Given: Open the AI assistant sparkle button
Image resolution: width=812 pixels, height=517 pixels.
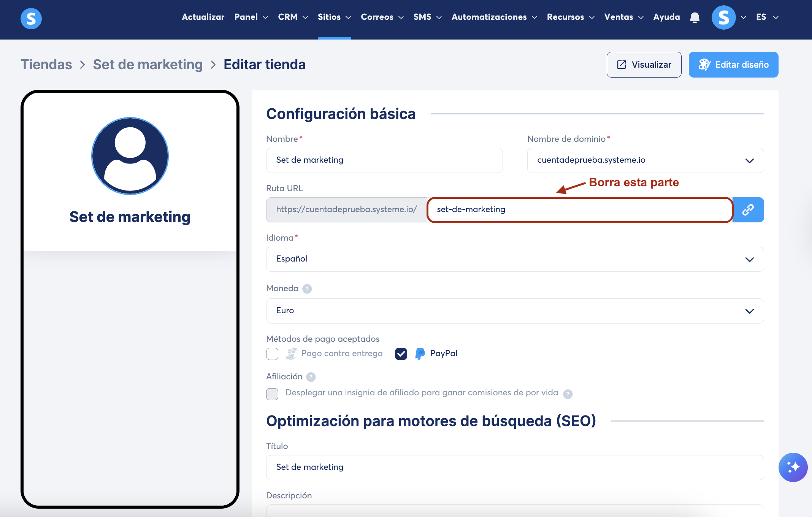Looking at the screenshot, I should click(793, 467).
